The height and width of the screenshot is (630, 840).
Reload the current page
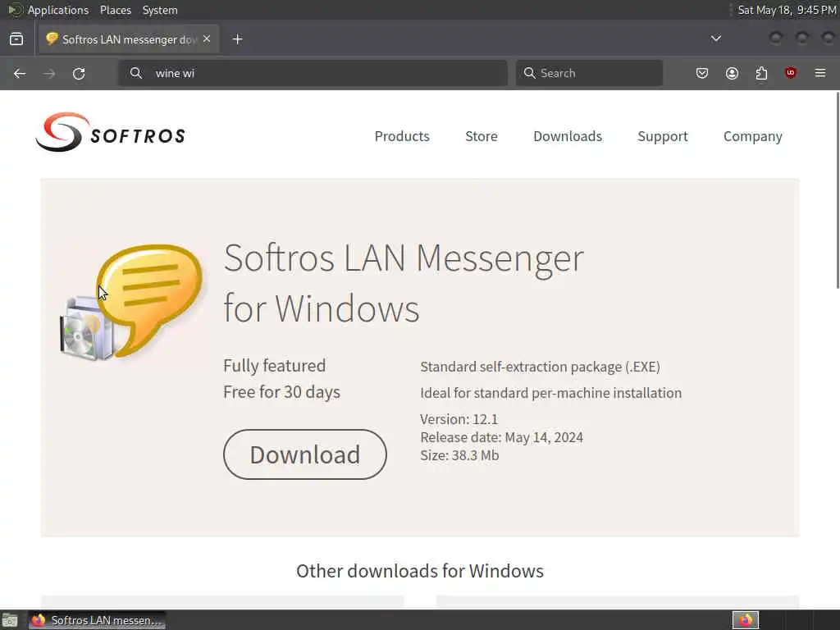pos(79,73)
